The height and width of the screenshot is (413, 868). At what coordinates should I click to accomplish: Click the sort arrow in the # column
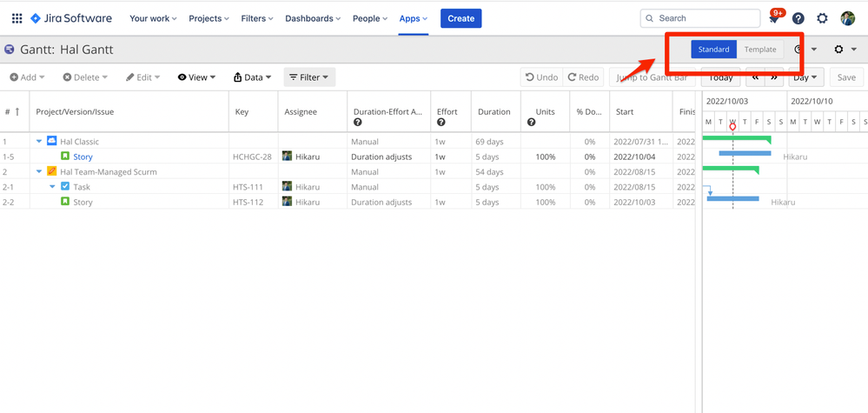(17, 112)
